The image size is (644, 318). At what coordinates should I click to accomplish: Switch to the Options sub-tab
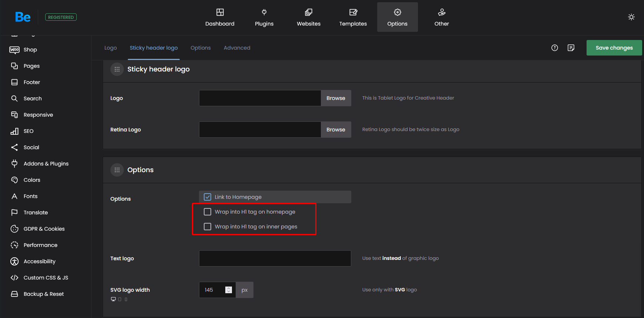click(x=200, y=48)
